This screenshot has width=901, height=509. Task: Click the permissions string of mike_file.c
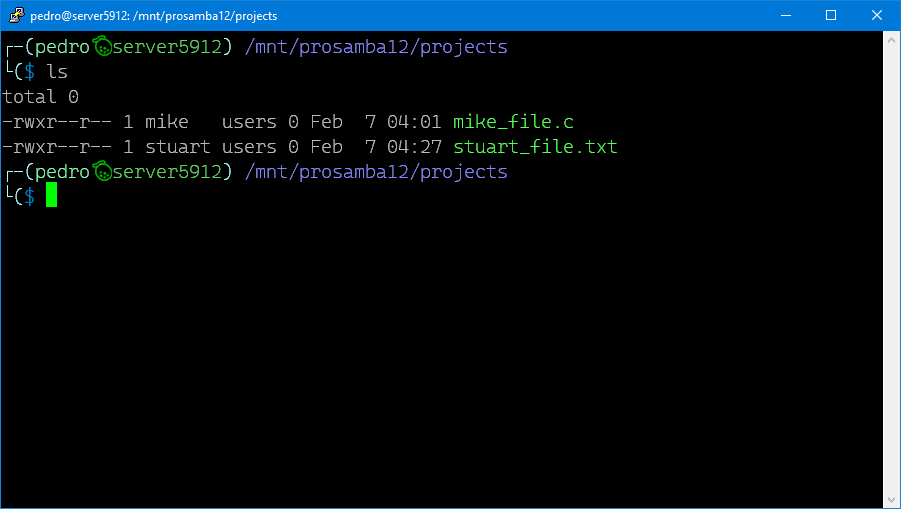(x=57, y=122)
